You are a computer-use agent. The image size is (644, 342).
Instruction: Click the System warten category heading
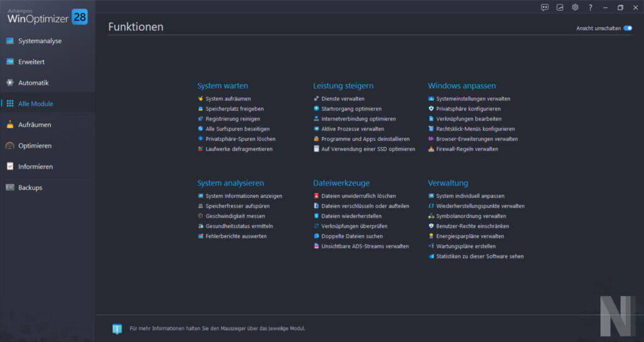223,85
